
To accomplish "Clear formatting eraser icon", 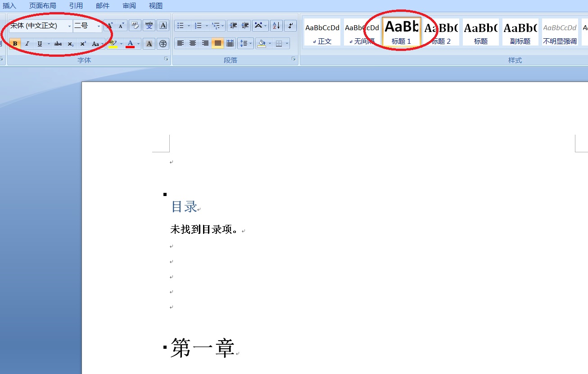I will [135, 26].
